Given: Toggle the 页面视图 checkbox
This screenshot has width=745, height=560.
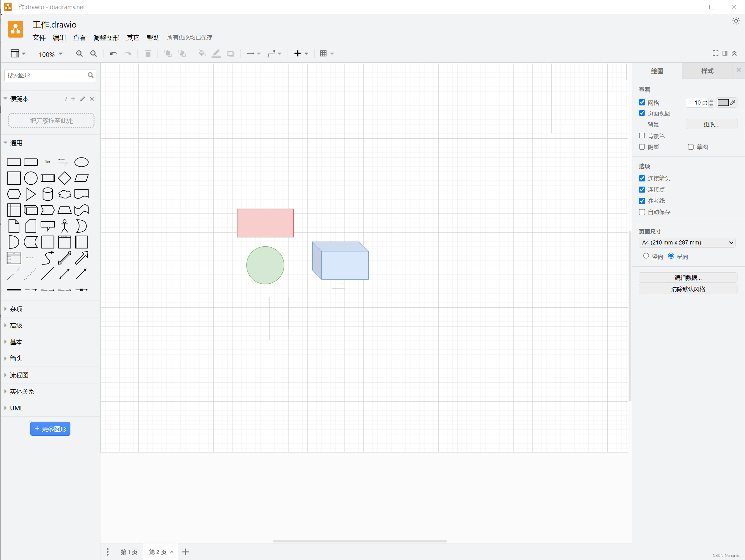Looking at the screenshot, I should (642, 113).
